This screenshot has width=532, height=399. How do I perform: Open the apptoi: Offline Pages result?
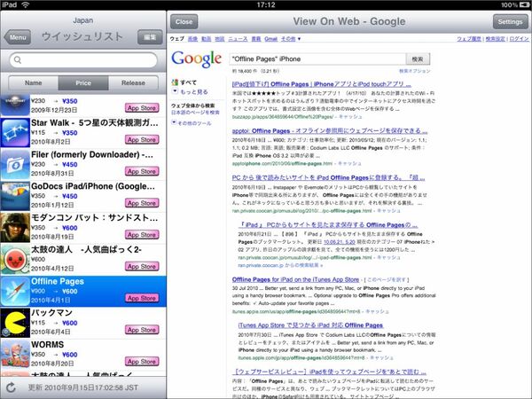[330, 130]
